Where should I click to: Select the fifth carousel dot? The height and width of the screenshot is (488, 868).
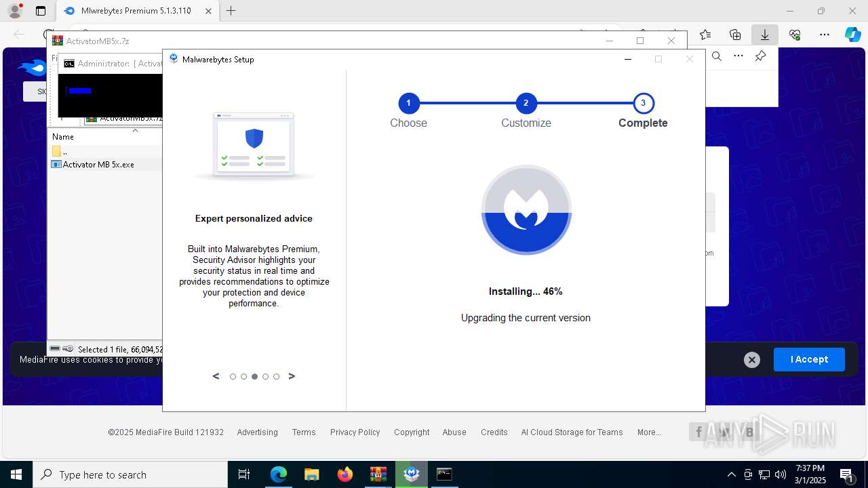276,377
